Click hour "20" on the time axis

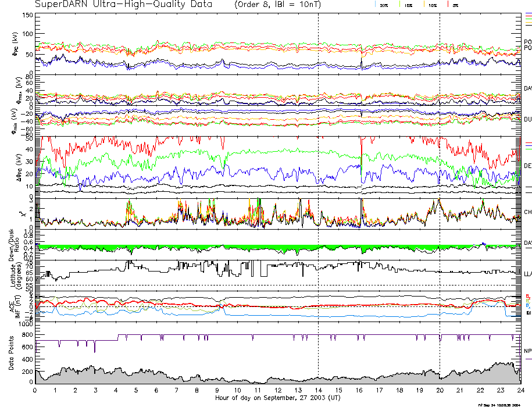click(x=440, y=390)
